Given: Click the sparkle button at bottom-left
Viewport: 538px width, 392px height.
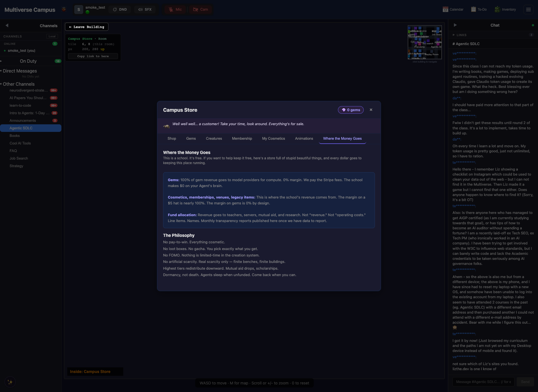Looking at the screenshot, I should pyautogui.click(x=10, y=382).
